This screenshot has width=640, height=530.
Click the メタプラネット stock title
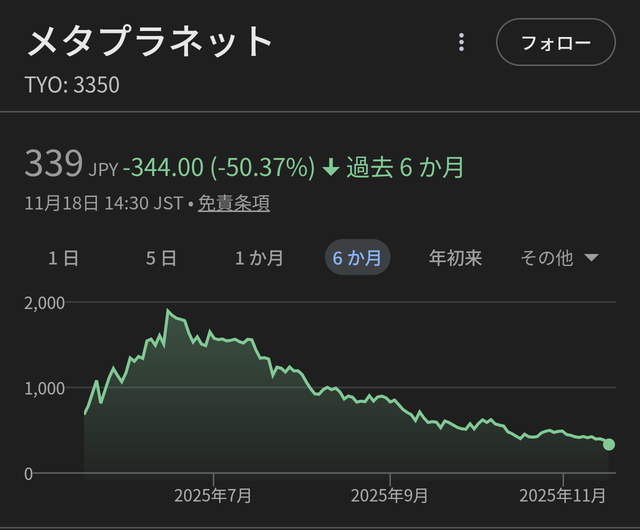149,42
